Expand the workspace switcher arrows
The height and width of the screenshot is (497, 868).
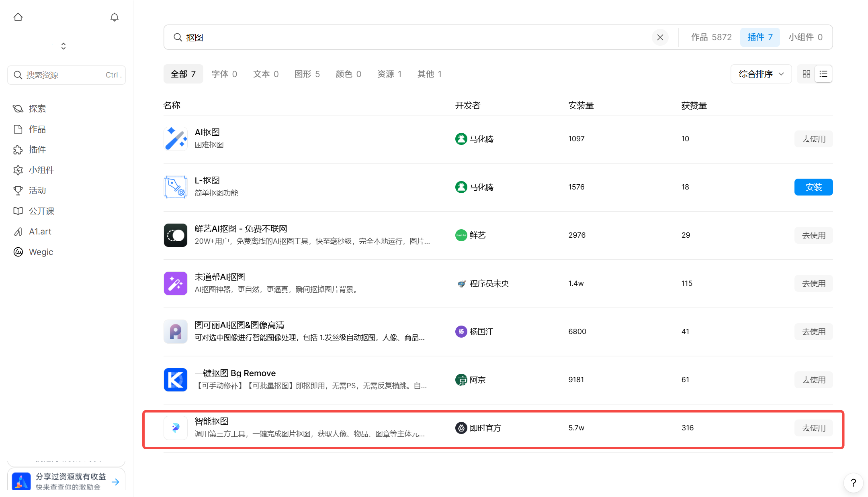[x=63, y=46]
